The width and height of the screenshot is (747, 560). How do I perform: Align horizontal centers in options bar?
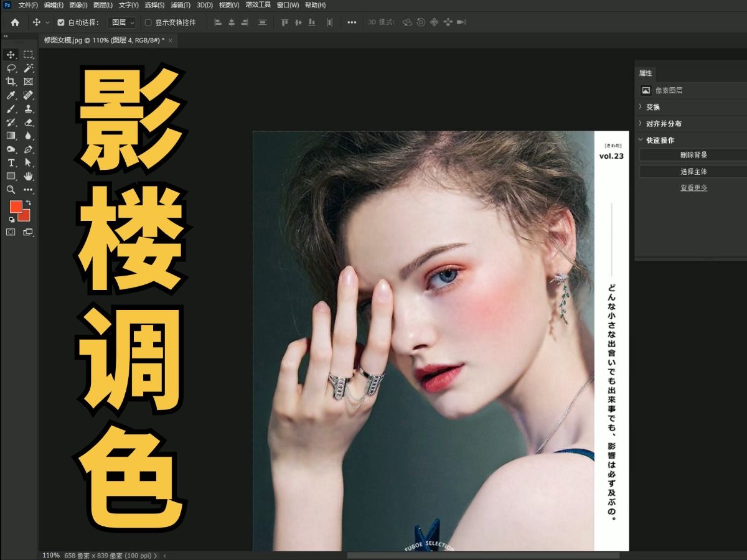coord(232,22)
